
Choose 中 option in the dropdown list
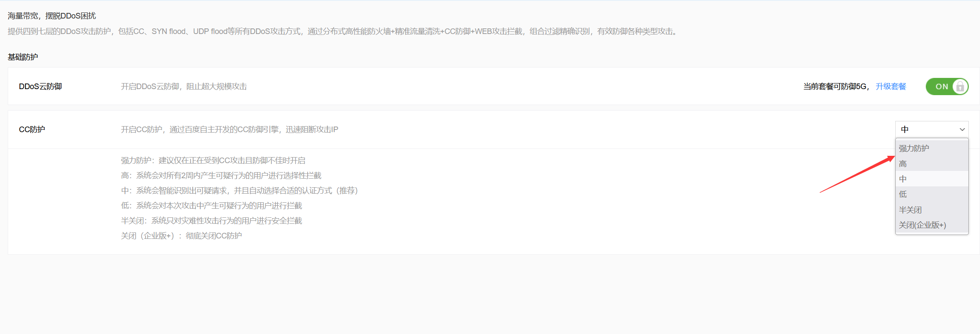coord(932,179)
